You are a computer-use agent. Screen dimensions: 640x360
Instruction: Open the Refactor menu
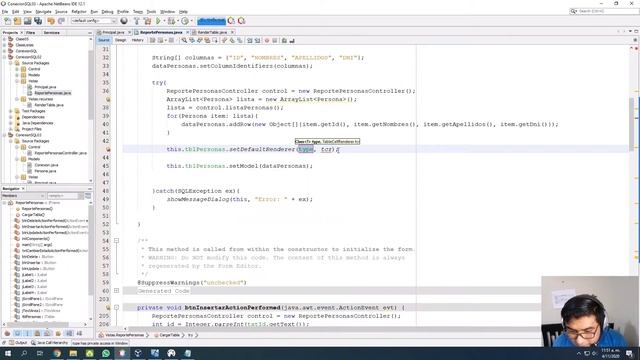pyautogui.click(x=79, y=12)
